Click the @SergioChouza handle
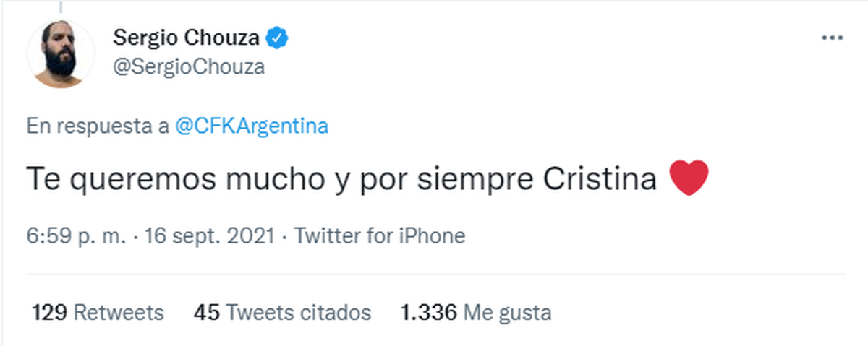The height and width of the screenshot is (346, 868). (189, 67)
